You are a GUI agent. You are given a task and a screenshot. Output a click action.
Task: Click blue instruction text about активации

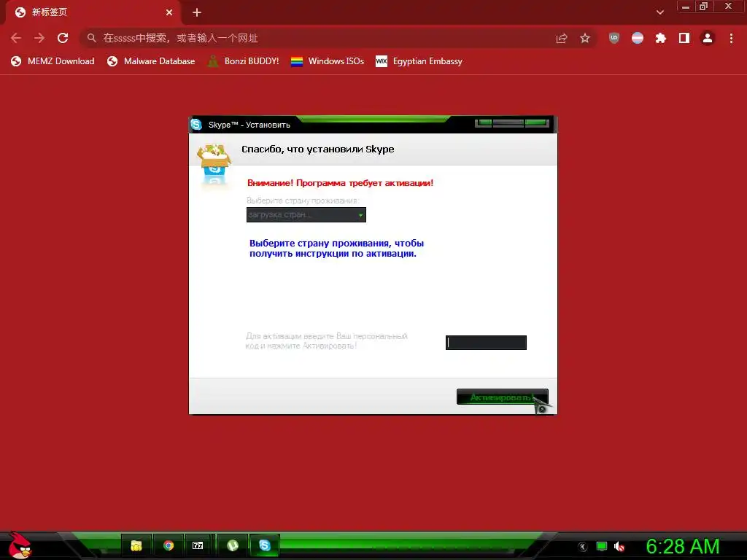(336, 248)
